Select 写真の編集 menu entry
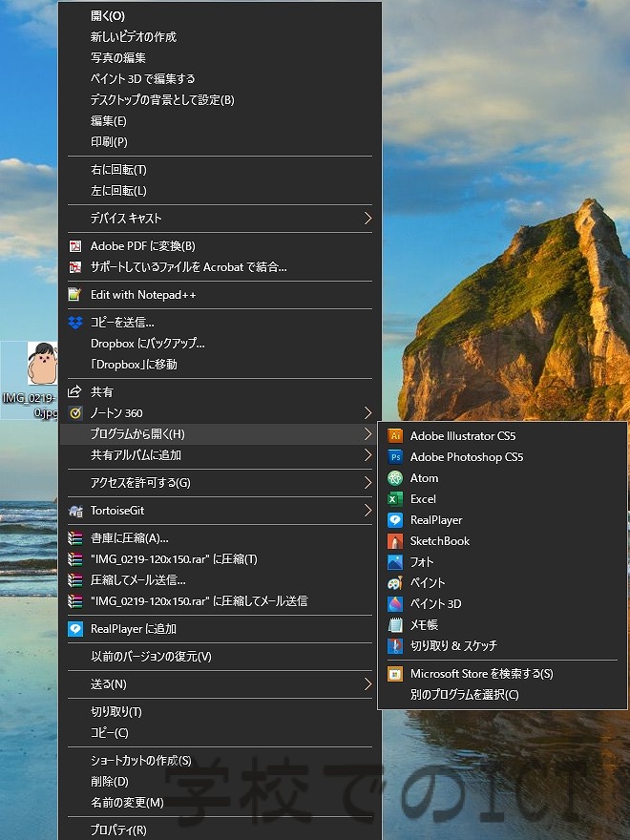Screen dimensions: 630x840 [x=220, y=58]
